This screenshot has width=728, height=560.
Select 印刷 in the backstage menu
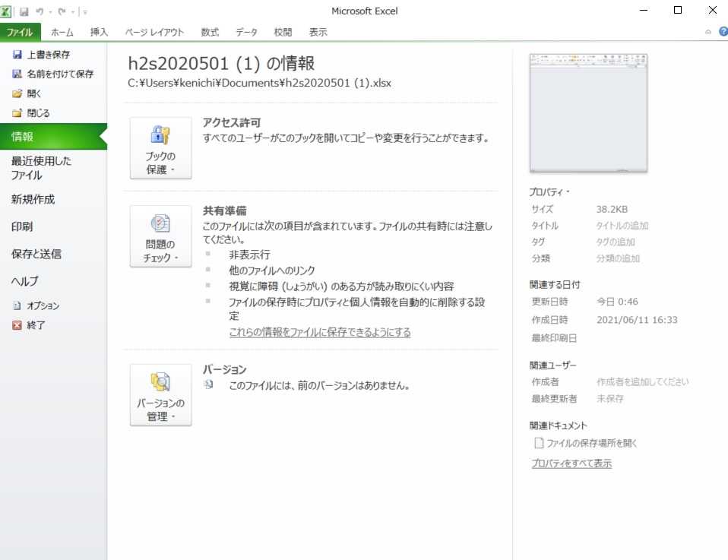click(x=22, y=226)
